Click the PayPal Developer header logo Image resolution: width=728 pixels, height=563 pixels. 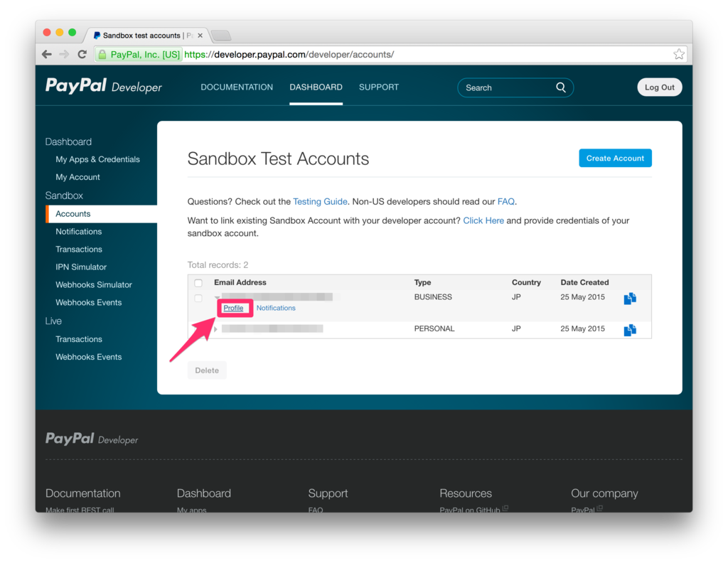(104, 86)
